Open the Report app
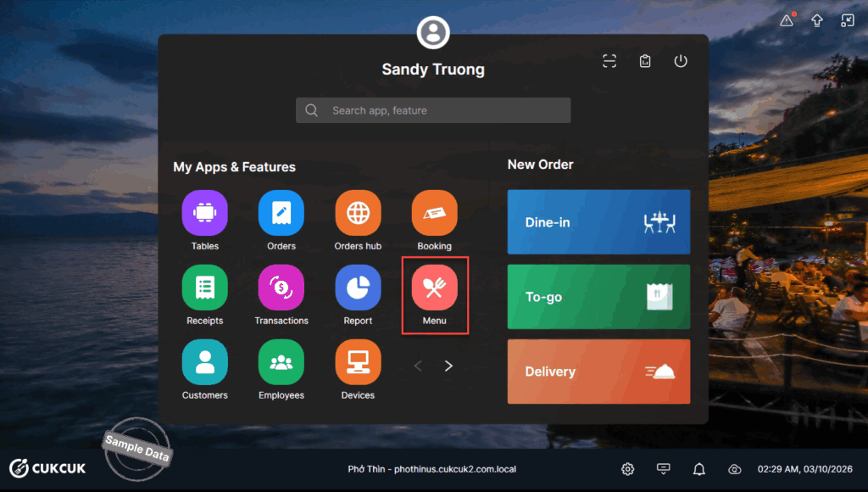 [358, 288]
